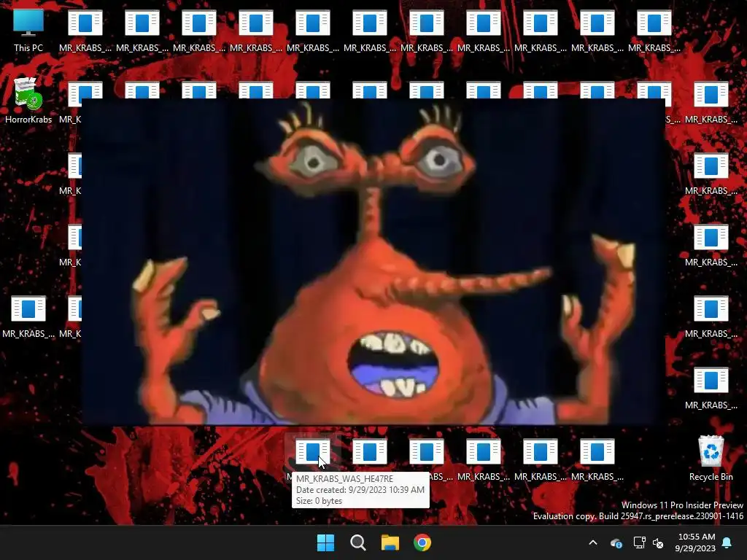747x560 pixels.
Task: Open the clock showing 10:55 AM
Action: [x=695, y=542]
